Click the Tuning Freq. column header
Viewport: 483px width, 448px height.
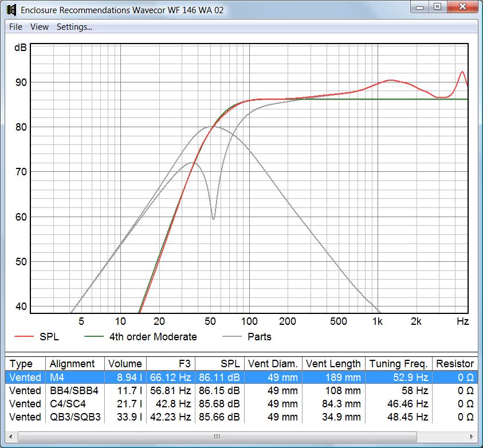(x=399, y=364)
